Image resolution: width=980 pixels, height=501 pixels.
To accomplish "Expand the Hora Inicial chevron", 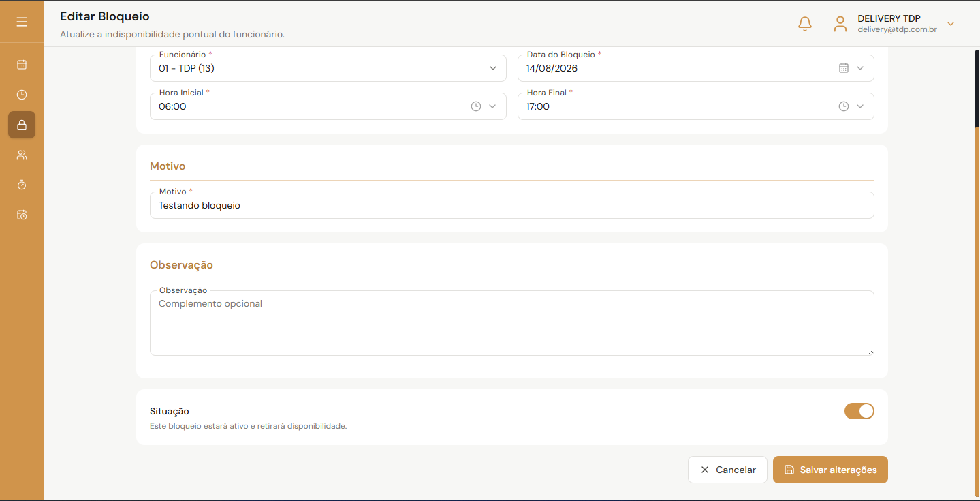I will click(492, 106).
